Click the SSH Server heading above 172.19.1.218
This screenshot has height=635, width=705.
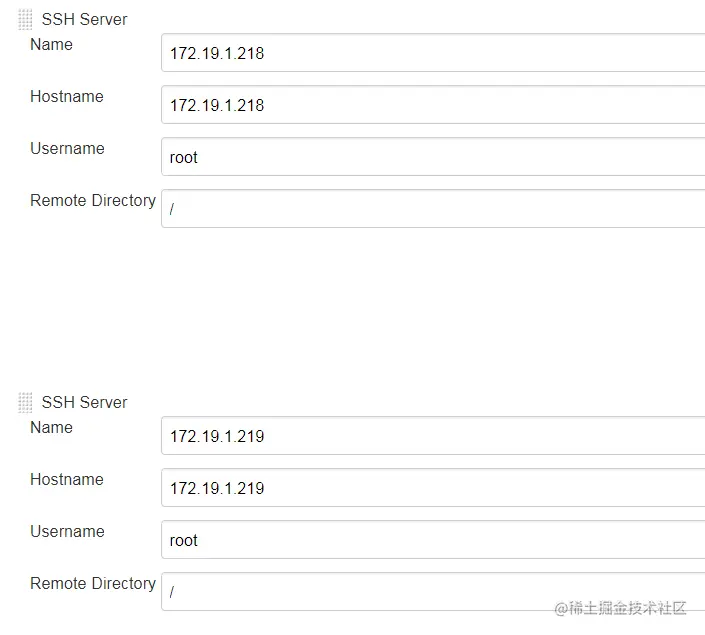tap(84, 19)
